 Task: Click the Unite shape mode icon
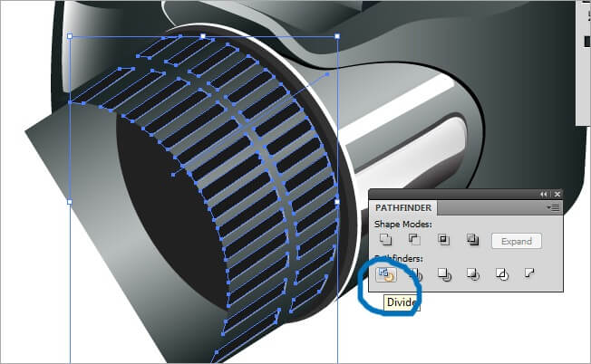[386, 240]
